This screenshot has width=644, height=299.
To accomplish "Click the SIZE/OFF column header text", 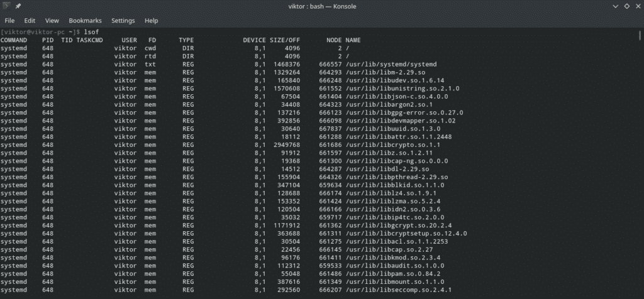I will point(285,40).
